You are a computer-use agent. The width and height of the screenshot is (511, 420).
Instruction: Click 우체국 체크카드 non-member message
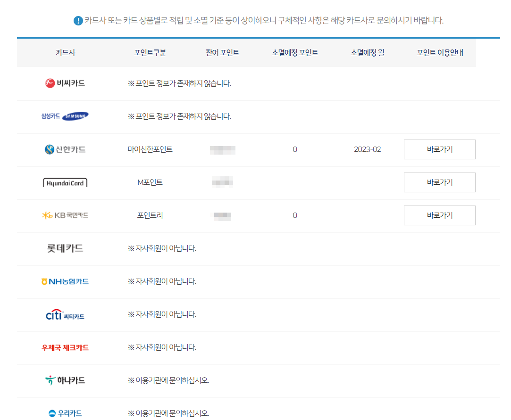[162, 347]
